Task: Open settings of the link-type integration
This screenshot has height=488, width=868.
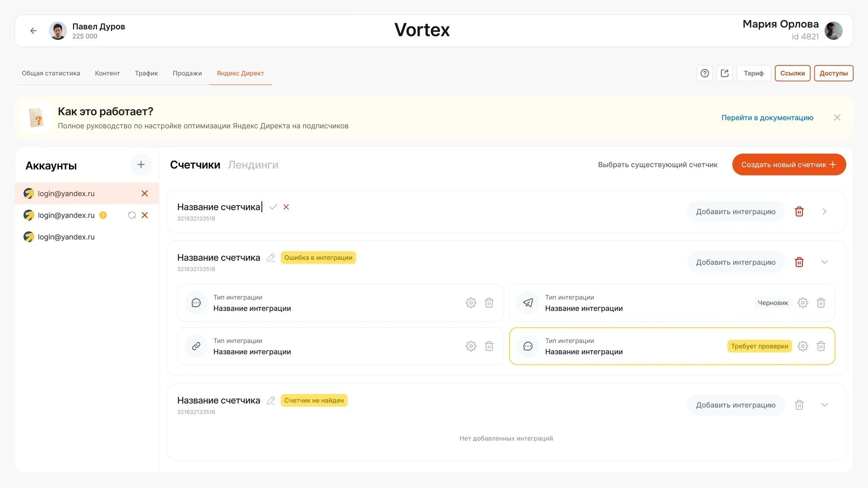Action: click(471, 346)
